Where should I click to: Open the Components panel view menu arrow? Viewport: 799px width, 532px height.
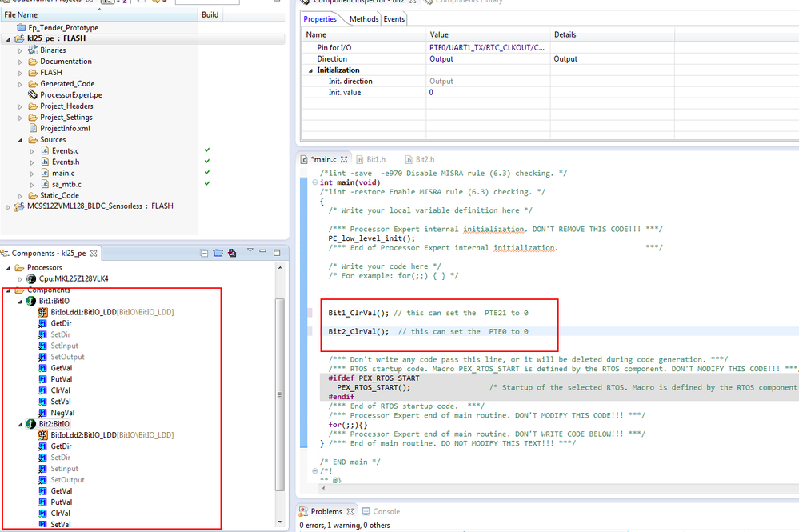coord(250,250)
